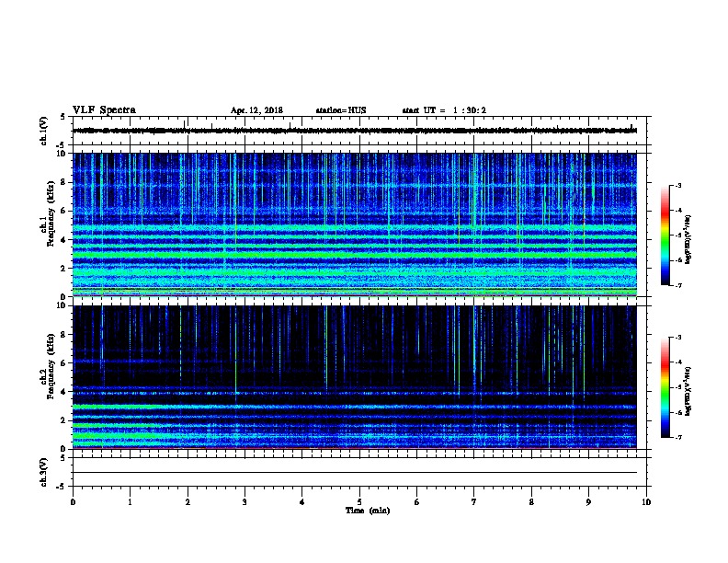Click the flat ch.3 voltage trace line
This screenshot has width=728, height=563.
click(355, 473)
